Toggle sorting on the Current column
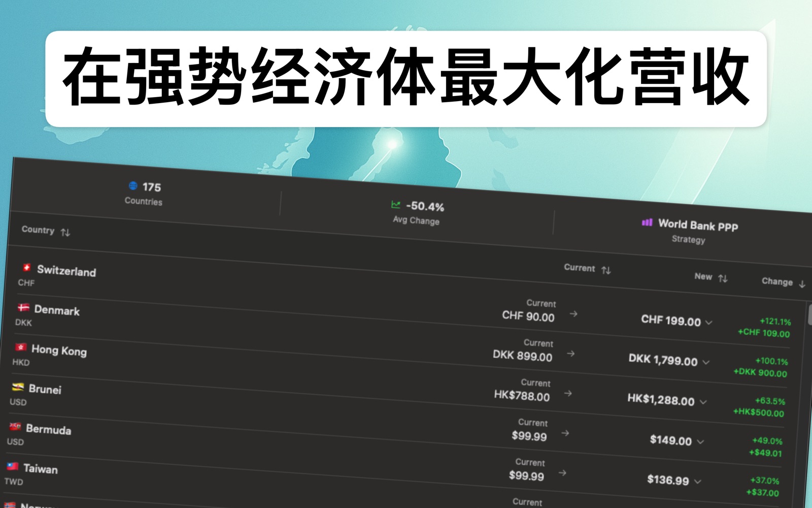Image resolution: width=812 pixels, height=508 pixels. [607, 269]
